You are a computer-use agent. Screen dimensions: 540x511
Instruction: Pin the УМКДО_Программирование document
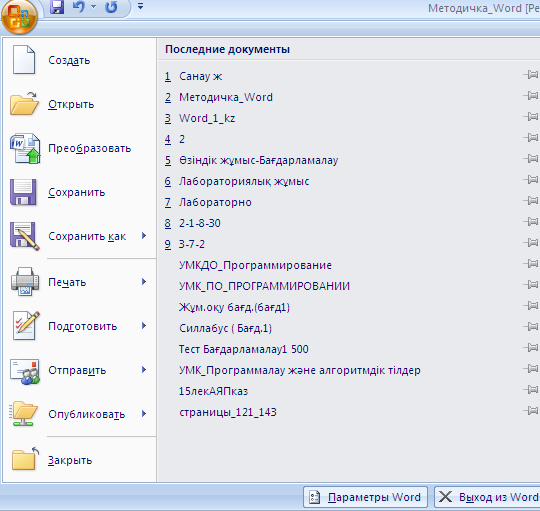click(531, 264)
